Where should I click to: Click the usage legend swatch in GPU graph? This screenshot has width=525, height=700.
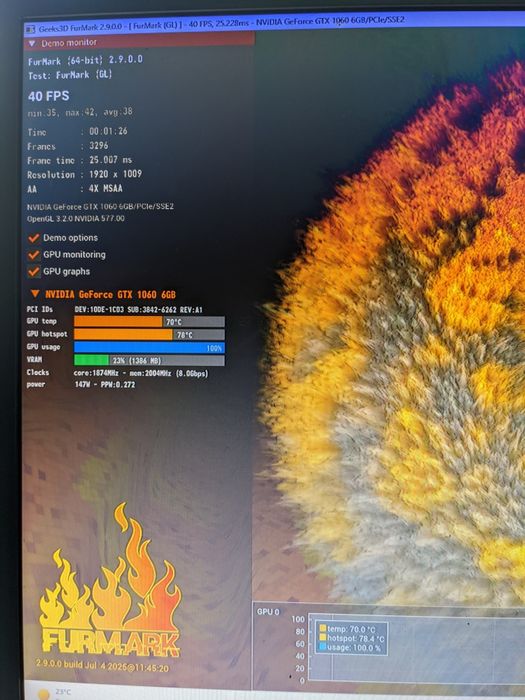323,646
